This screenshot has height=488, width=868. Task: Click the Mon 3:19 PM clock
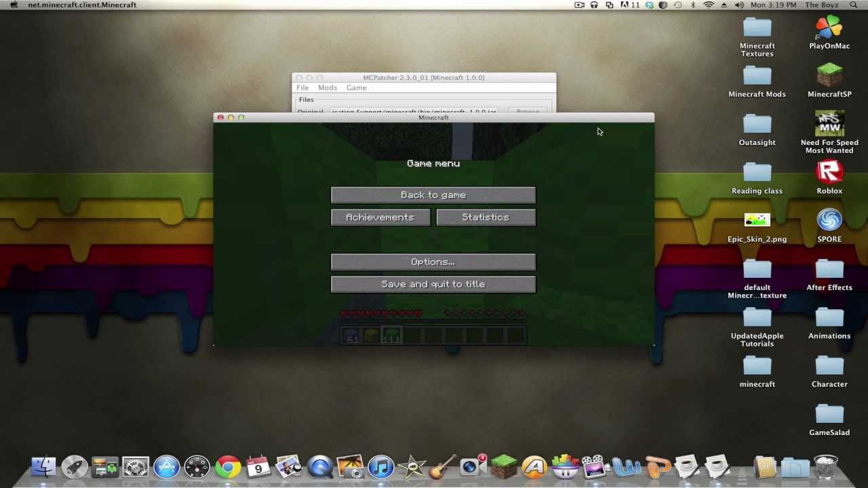tap(774, 5)
